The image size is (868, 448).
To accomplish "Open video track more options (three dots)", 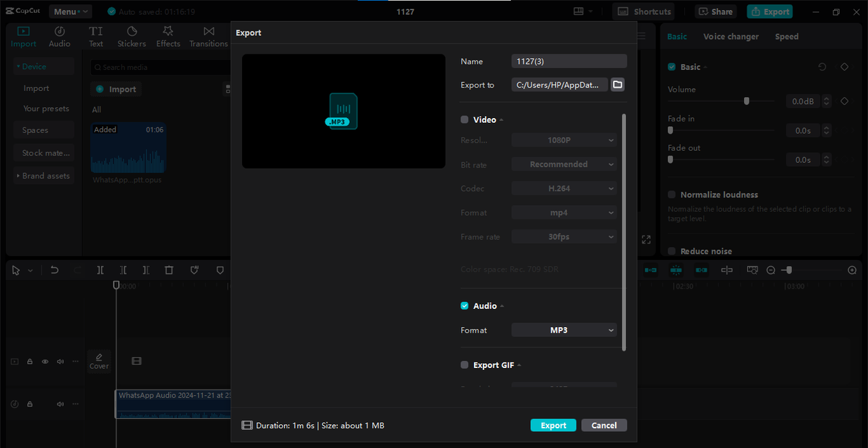I will coord(75,362).
